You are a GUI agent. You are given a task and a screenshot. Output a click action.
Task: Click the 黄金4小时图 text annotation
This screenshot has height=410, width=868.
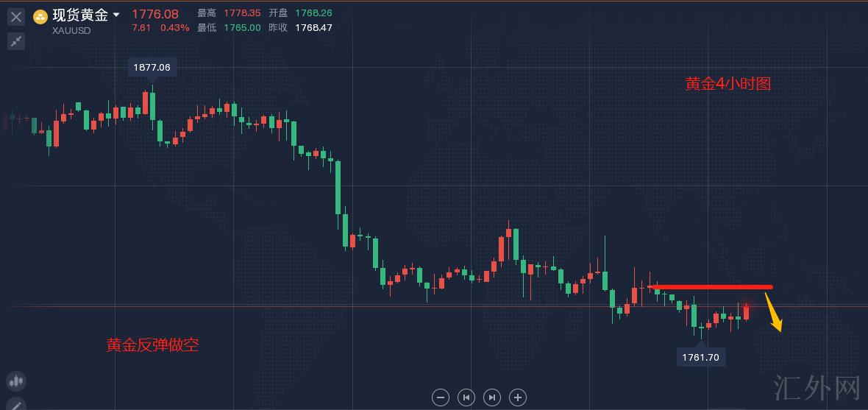[x=728, y=84]
